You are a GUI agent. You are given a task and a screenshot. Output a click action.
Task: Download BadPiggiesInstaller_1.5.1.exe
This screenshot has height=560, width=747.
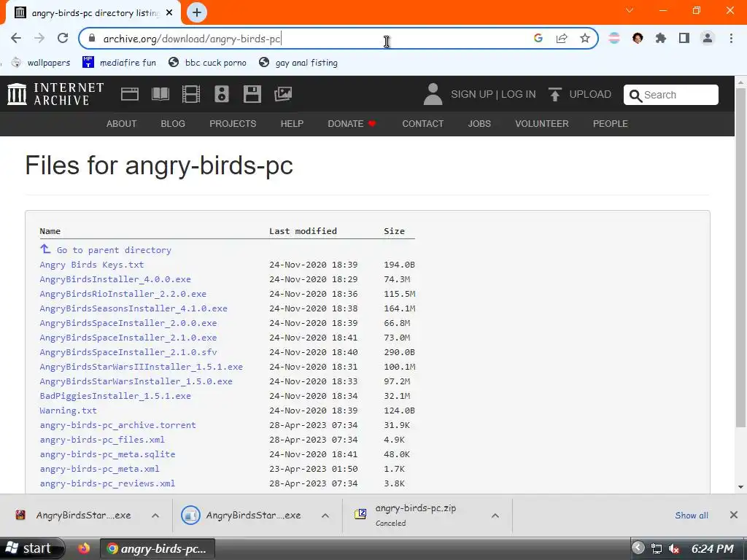tap(115, 396)
